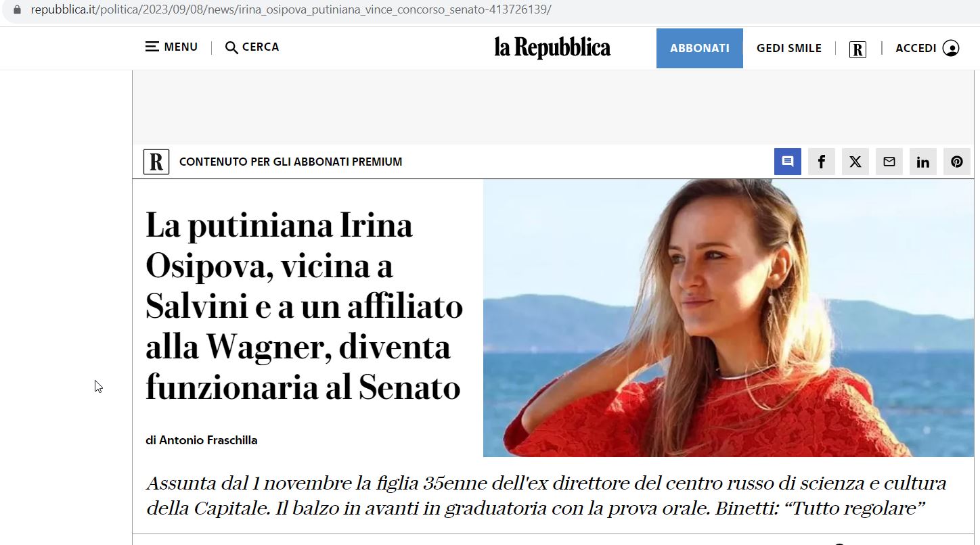Share article on X

click(855, 162)
